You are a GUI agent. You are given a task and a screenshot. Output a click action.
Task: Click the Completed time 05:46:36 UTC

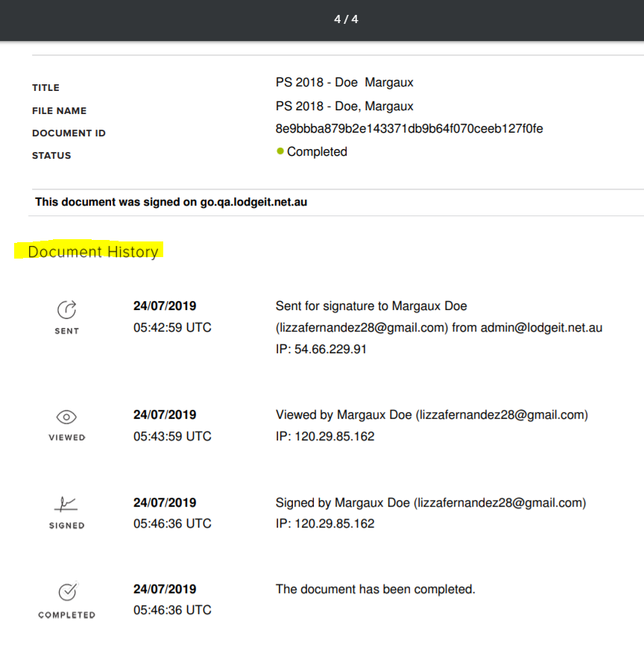coord(172,610)
